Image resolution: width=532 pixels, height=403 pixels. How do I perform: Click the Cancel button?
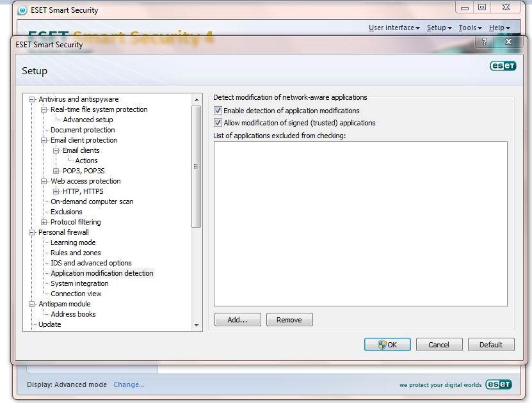point(439,345)
